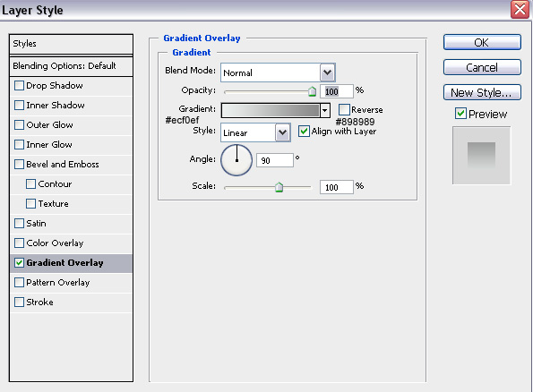Check the Texture checkbox
Viewport: 533px width, 392px height.
click(x=30, y=203)
